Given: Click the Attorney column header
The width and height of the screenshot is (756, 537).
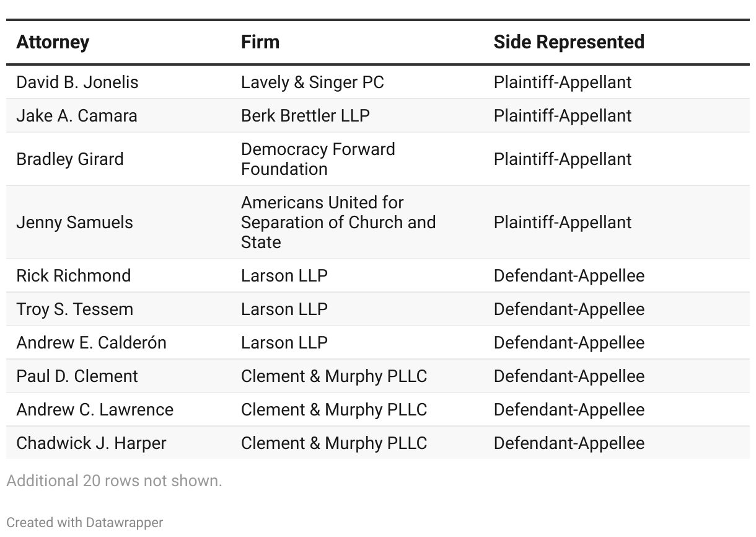Looking at the screenshot, I should (53, 42).
